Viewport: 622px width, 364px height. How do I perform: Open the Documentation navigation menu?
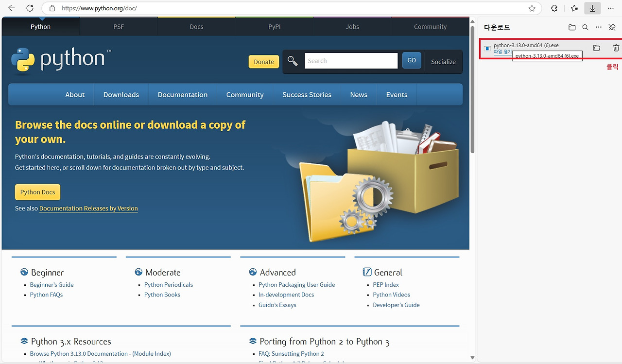(x=183, y=95)
